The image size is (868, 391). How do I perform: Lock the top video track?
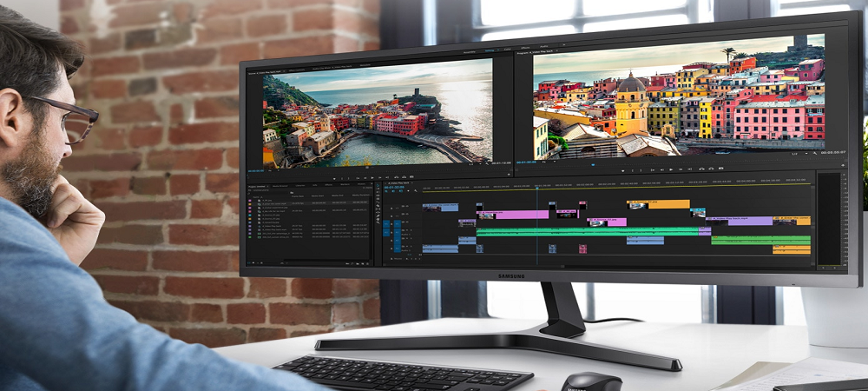[391, 209]
